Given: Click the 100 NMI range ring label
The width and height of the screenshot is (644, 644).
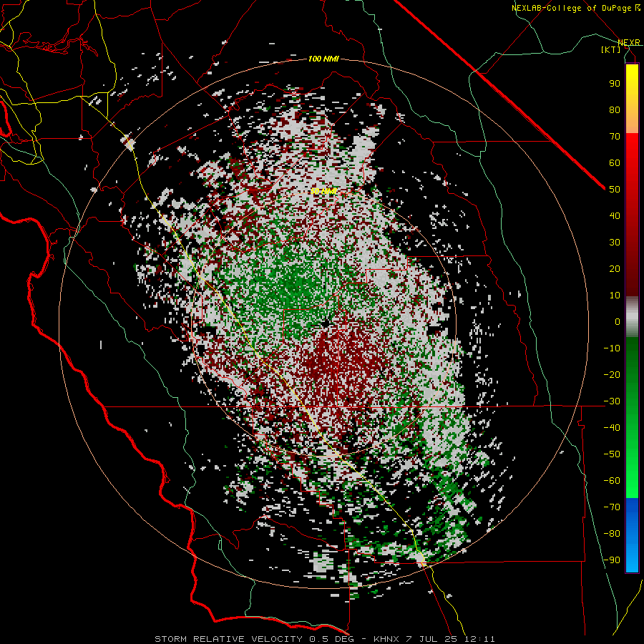Looking at the screenshot, I should (323, 59).
